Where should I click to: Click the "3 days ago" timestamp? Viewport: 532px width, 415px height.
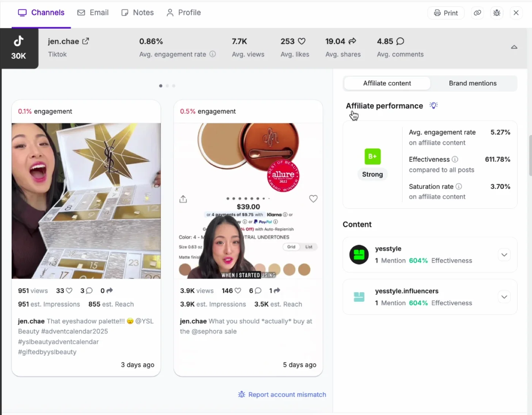(x=138, y=365)
